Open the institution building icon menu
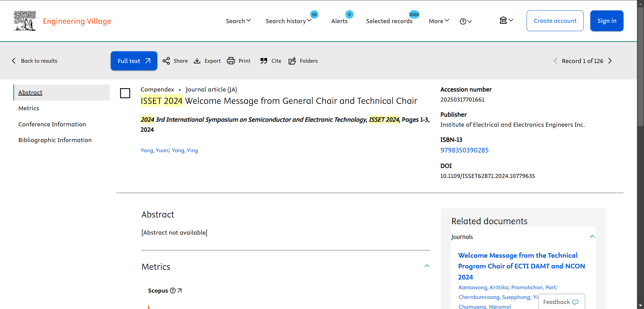 click(506, 20)
